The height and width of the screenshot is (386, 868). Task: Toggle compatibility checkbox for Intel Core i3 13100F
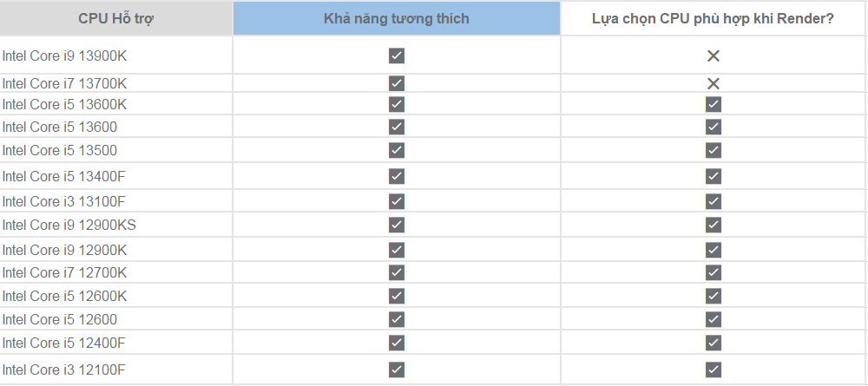pyautogui.click(x=397, y=201)
